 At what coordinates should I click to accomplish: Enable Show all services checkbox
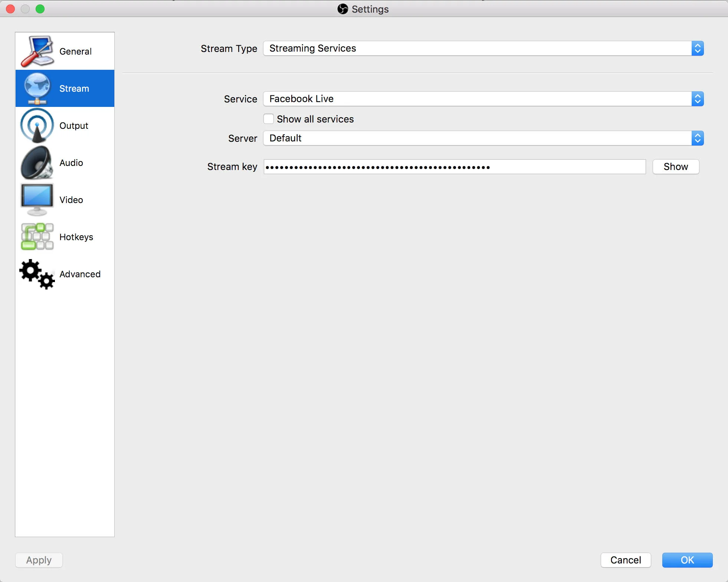[269, 119]
